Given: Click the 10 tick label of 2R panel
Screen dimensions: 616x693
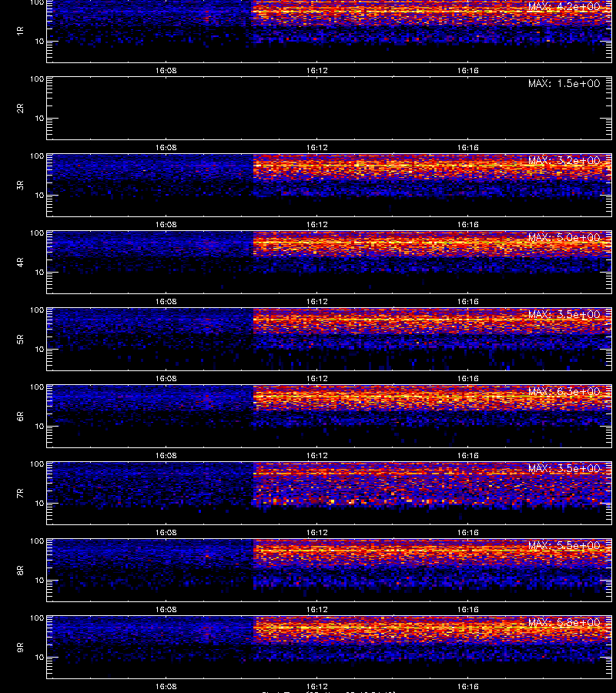Looking at the screenshot, I should point(39,119).
